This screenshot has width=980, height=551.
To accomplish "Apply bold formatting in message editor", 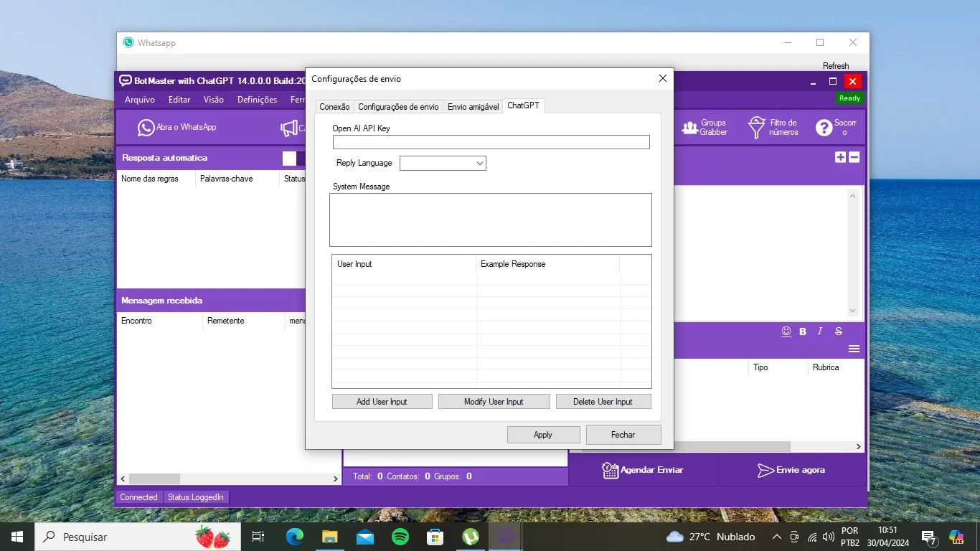I will point(803,331).
